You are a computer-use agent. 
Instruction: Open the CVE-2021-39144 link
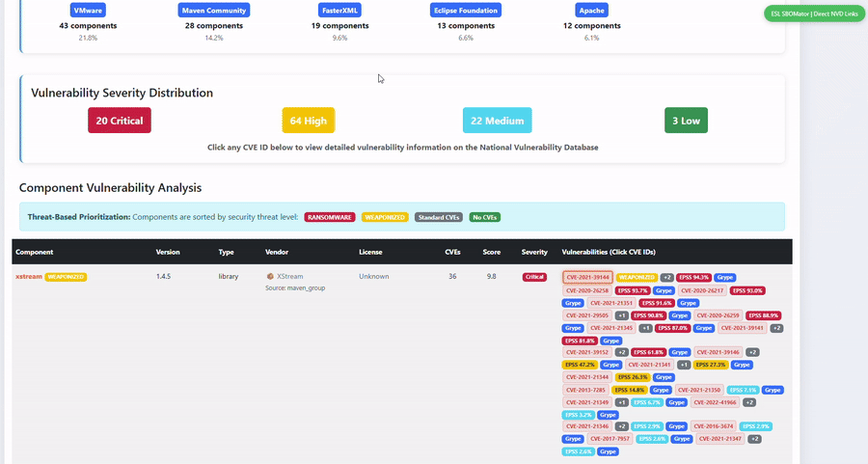pyautogui.click(x=587, y=278)
